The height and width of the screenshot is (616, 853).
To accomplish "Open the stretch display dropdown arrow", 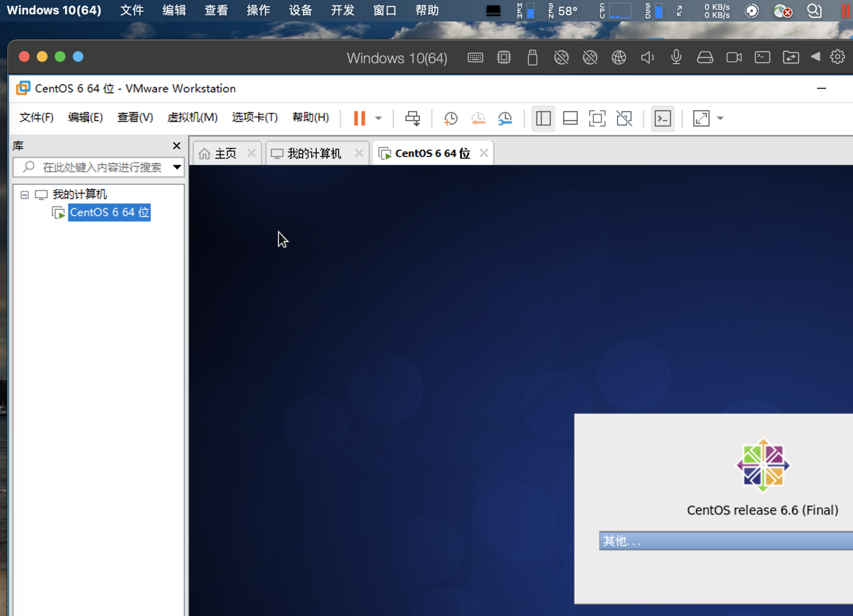I will click(x=720, y=118).
